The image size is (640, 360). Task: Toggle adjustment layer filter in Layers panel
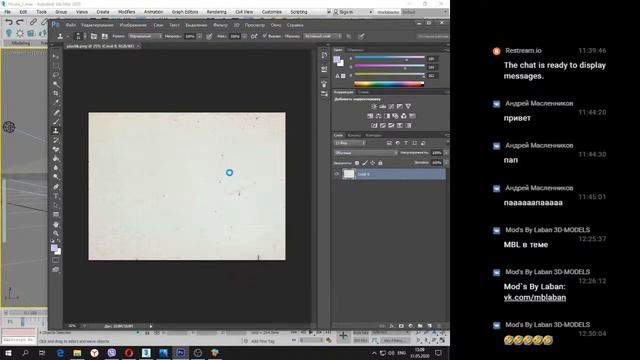coord(398,143)
